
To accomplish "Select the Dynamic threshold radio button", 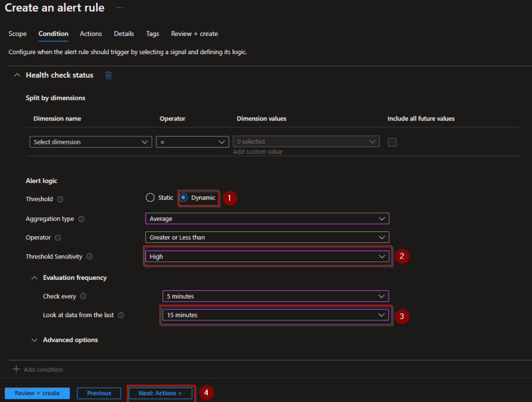I will point(183,198).
